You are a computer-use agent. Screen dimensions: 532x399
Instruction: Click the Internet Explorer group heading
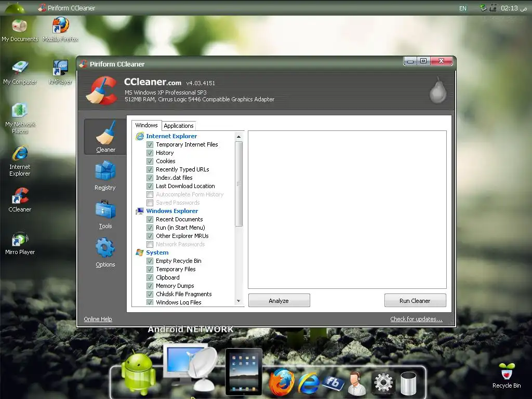click(x=171, y=136)
